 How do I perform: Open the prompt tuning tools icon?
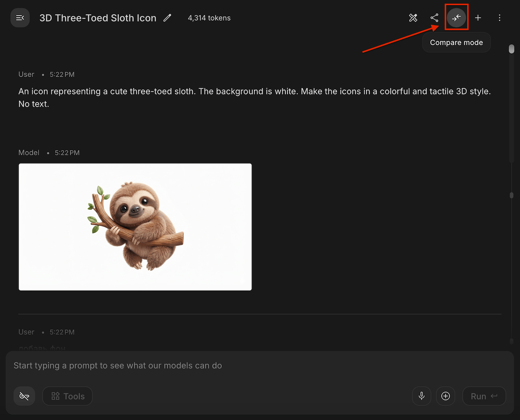[413, 18]
